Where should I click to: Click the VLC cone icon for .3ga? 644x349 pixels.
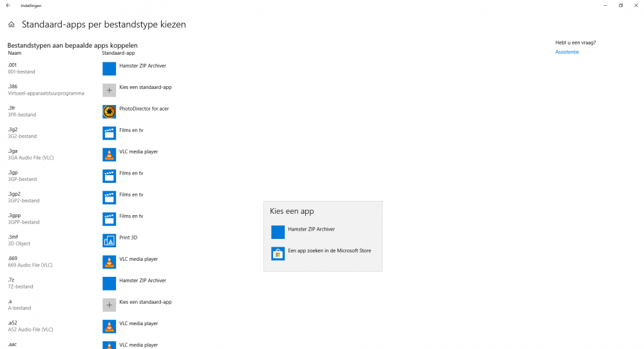[109, 155]
